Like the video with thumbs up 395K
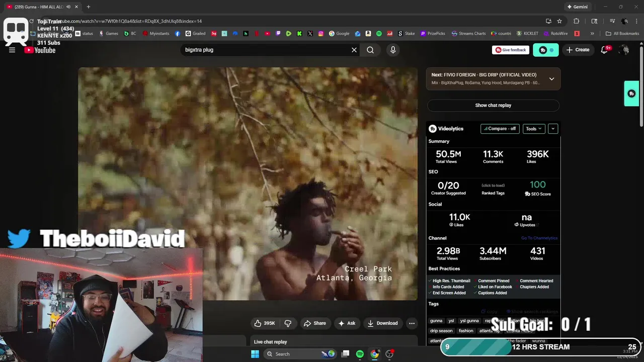 point(265,323)
